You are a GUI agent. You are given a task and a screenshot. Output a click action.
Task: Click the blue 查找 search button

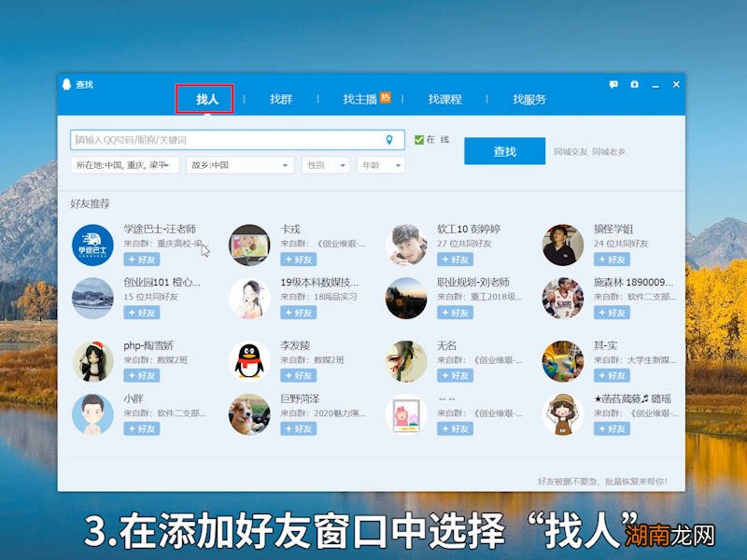point(504,151)
